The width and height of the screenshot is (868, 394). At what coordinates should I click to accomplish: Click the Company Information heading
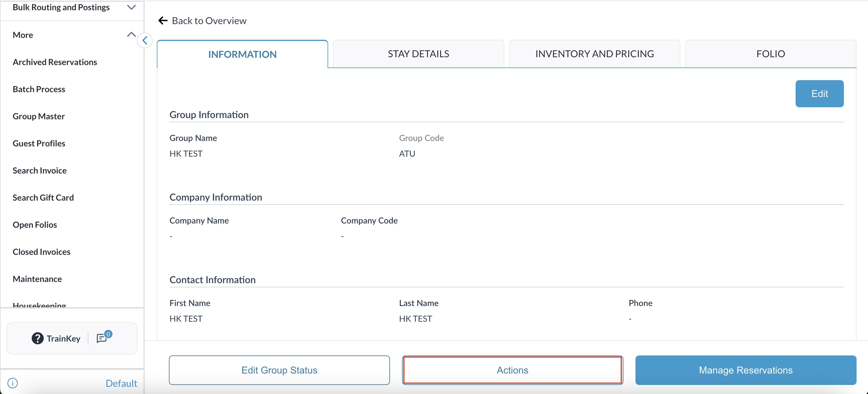[216, 197]
